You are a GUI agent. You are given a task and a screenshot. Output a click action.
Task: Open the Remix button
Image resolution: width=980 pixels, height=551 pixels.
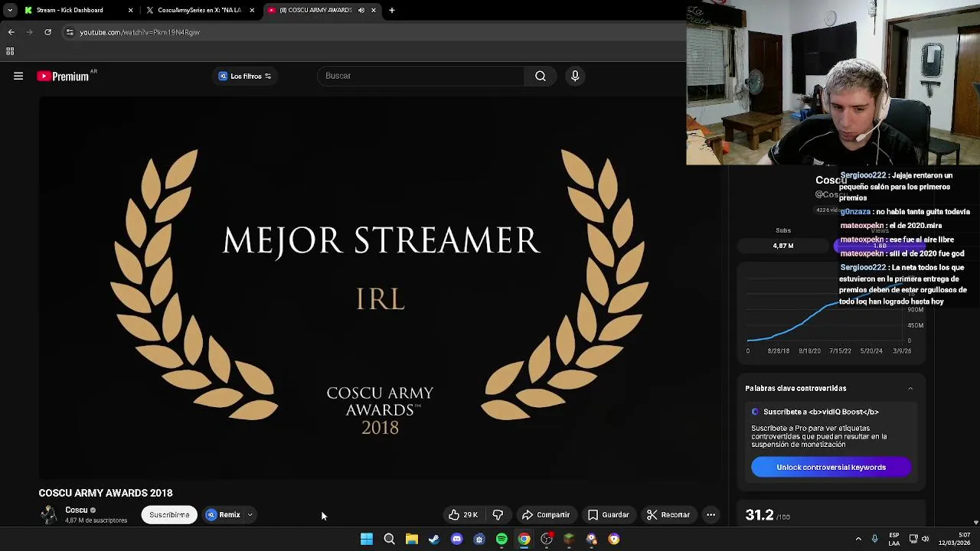223,515
